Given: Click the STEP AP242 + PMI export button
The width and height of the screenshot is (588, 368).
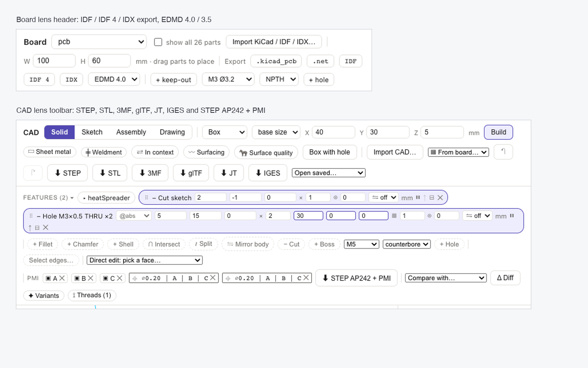Looking at the screenshot, I should [356, 278].
